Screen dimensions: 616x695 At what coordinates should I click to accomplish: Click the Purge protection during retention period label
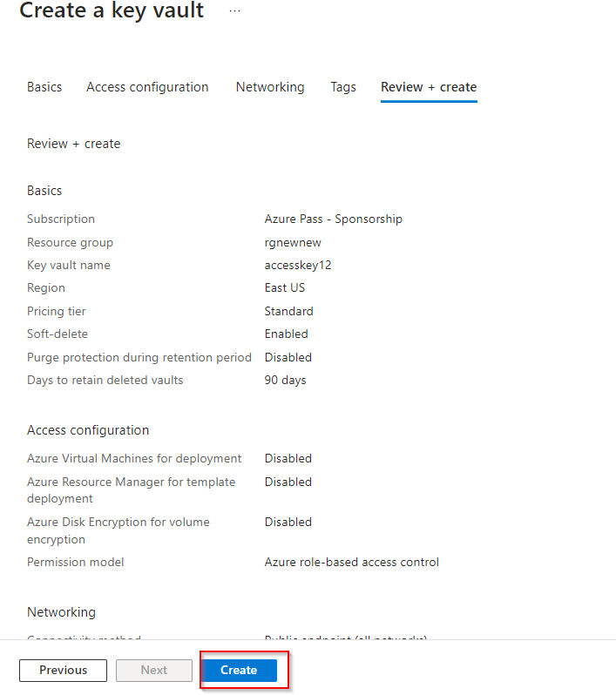click(139, 357)
